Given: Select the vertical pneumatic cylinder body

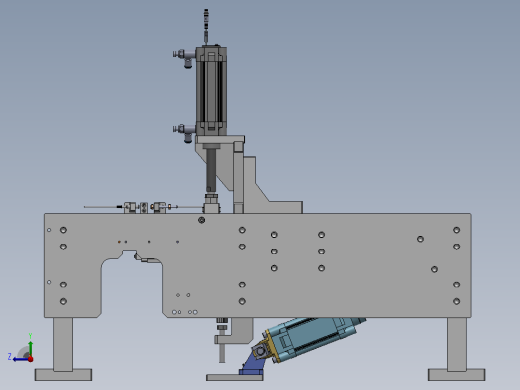Looking at the screenshot, I should coord(211,91).
